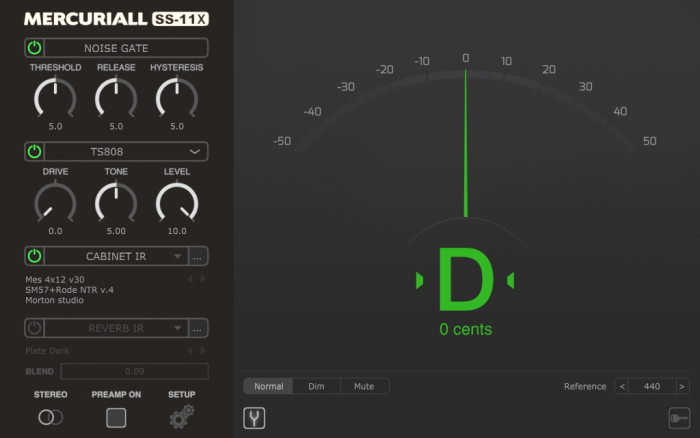Screen dimensions: 700x438
Task: Open Setup via the gears icon
Action: point(182,417)
